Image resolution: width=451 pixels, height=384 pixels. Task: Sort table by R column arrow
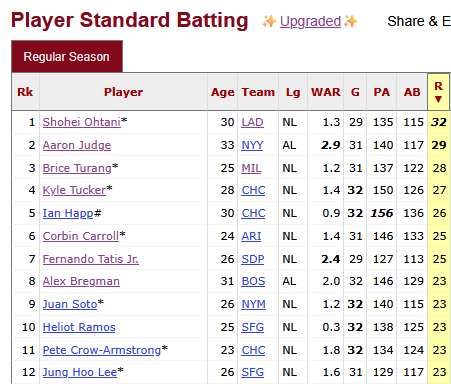pos(438,99)
